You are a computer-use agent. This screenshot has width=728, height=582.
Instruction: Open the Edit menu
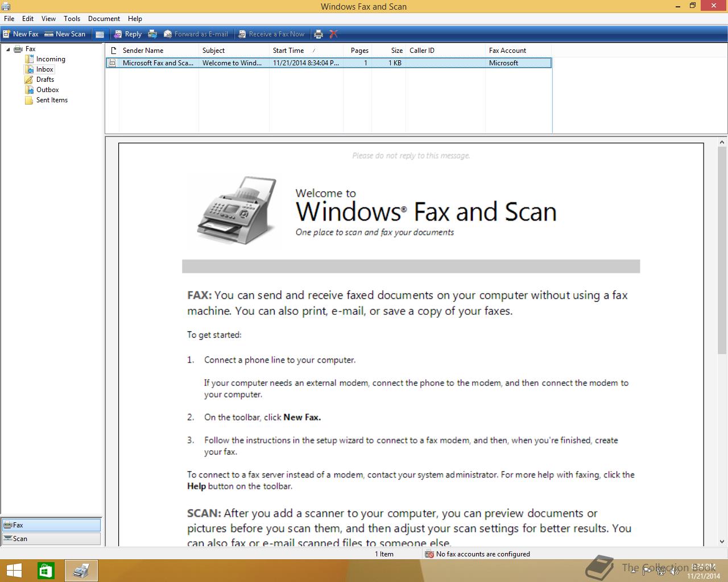click(x=28, y=19)
